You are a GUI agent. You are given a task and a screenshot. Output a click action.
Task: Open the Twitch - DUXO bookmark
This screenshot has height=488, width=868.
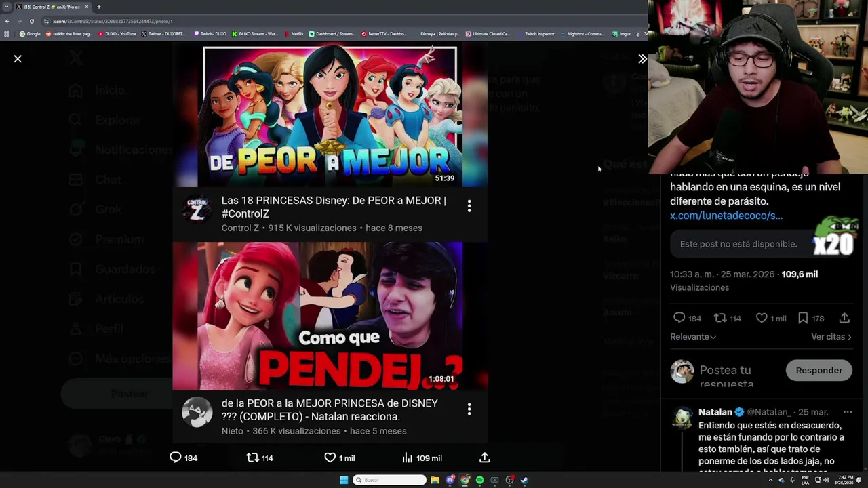(210, 33)
